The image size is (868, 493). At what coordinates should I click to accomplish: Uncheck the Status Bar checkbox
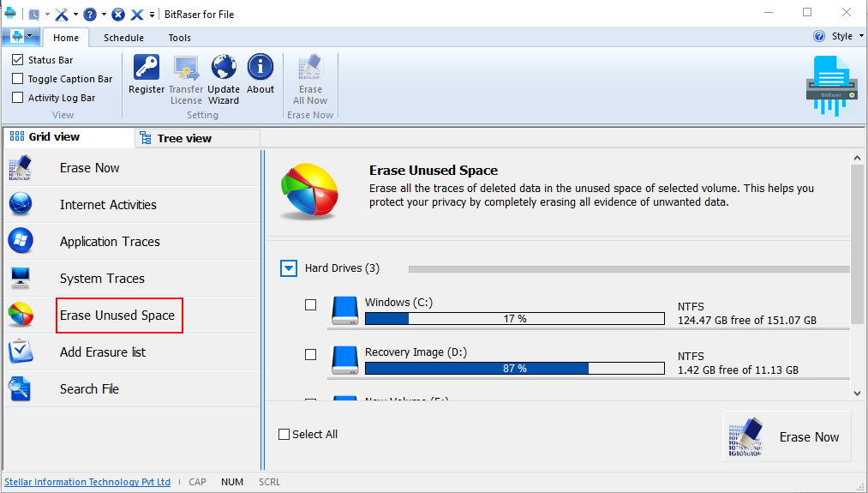coord(18,59)
